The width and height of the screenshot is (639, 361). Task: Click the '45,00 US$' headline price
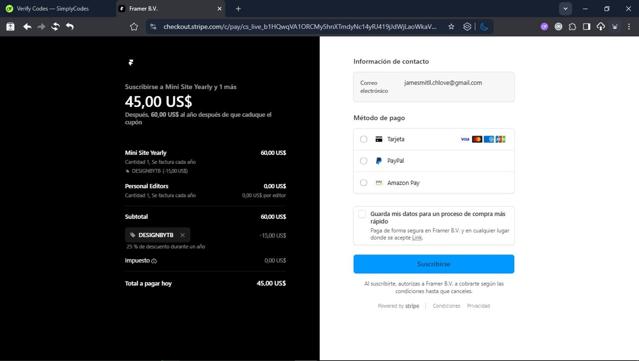click(x=159, y=101)
